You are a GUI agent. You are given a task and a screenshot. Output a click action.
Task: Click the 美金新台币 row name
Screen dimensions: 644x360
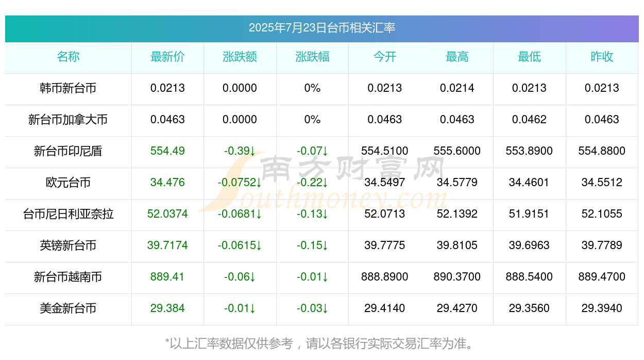coord(68,308)
